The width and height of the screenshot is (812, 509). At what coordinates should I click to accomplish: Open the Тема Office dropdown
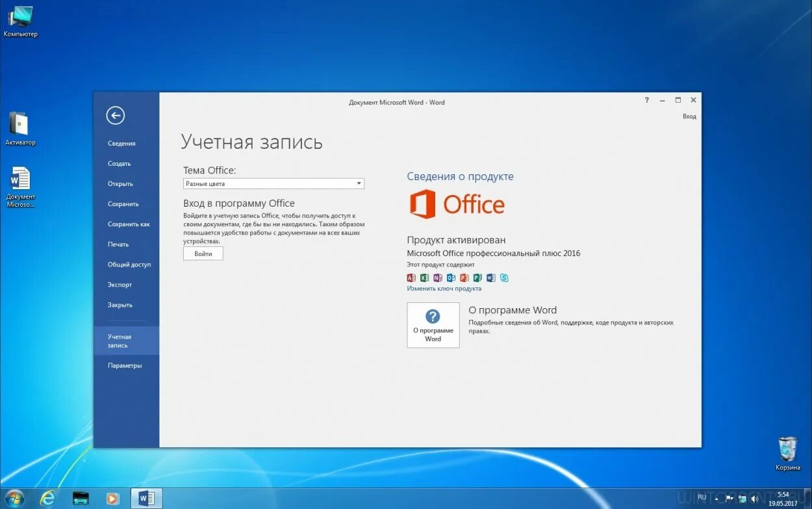pyautogui.click(x=273, y=184)
